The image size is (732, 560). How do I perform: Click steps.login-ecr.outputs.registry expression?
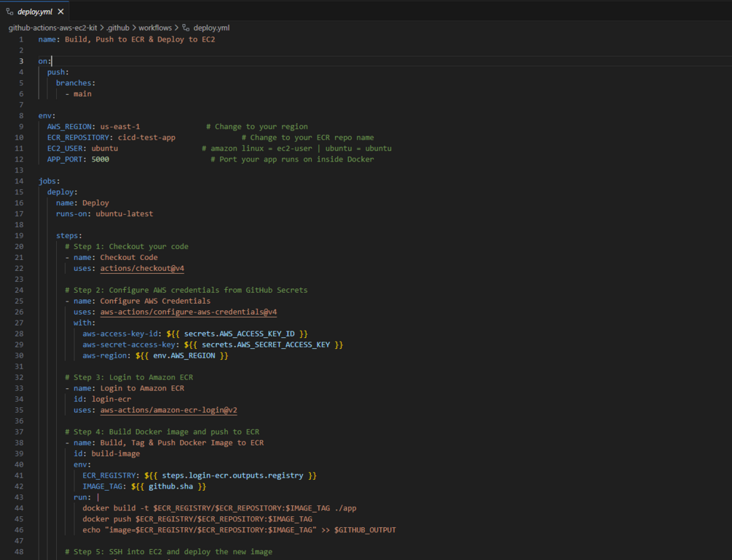[x=231, y=476]
